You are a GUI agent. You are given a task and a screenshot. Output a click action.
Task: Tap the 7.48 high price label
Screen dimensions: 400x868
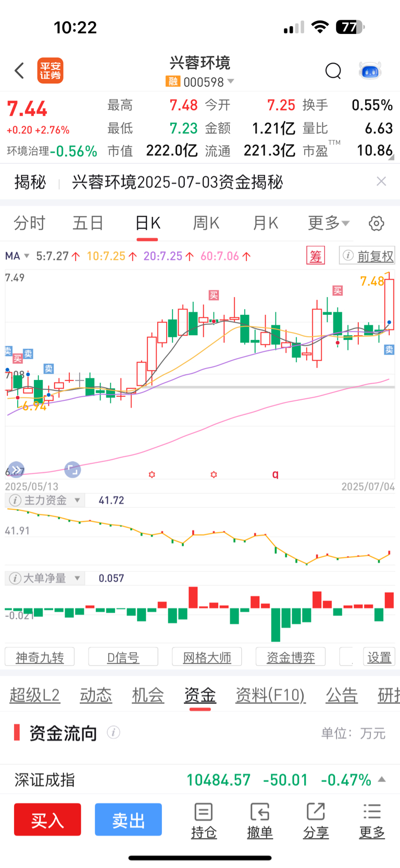[x=372, y=282]
